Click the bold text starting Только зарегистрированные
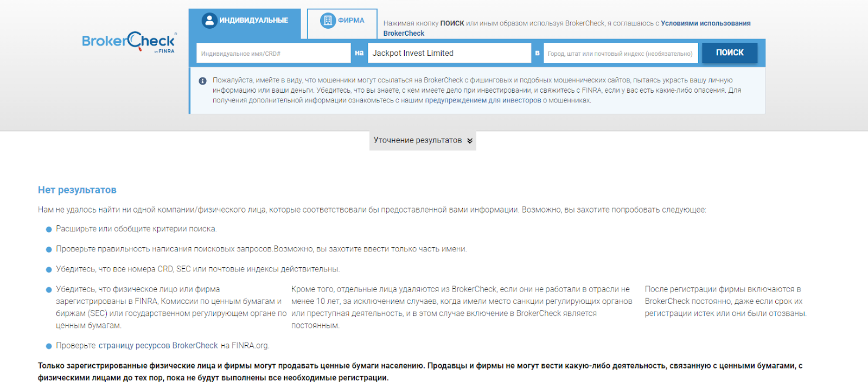The image size is (868, 388). point(420,372)
